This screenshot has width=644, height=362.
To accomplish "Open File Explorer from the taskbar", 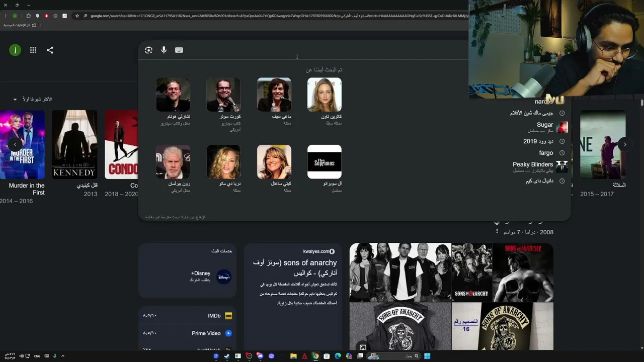I will [x=293, y=356].
